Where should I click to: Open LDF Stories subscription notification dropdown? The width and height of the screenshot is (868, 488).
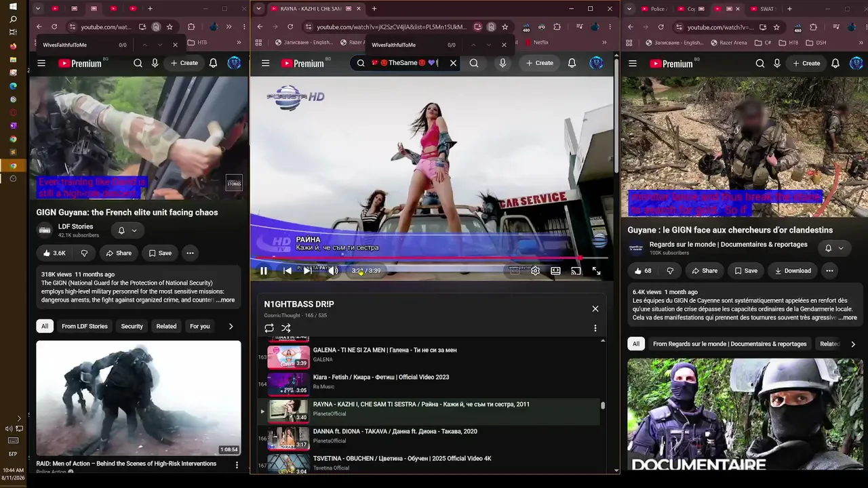[x=127, y=230]
